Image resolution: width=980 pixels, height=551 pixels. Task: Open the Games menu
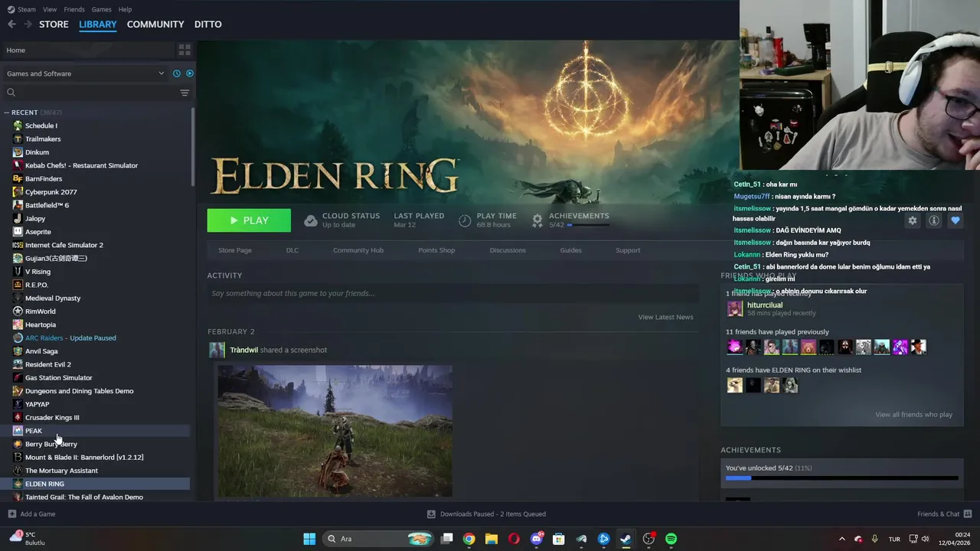[101, 9]
